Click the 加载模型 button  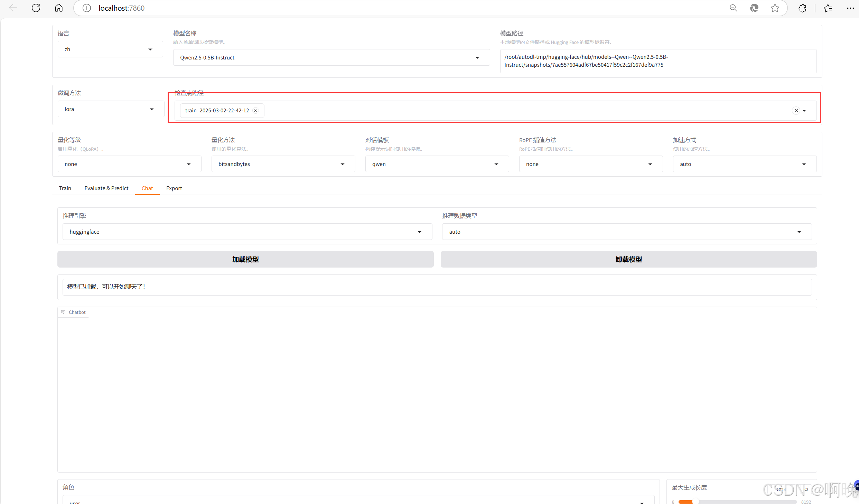245,259
